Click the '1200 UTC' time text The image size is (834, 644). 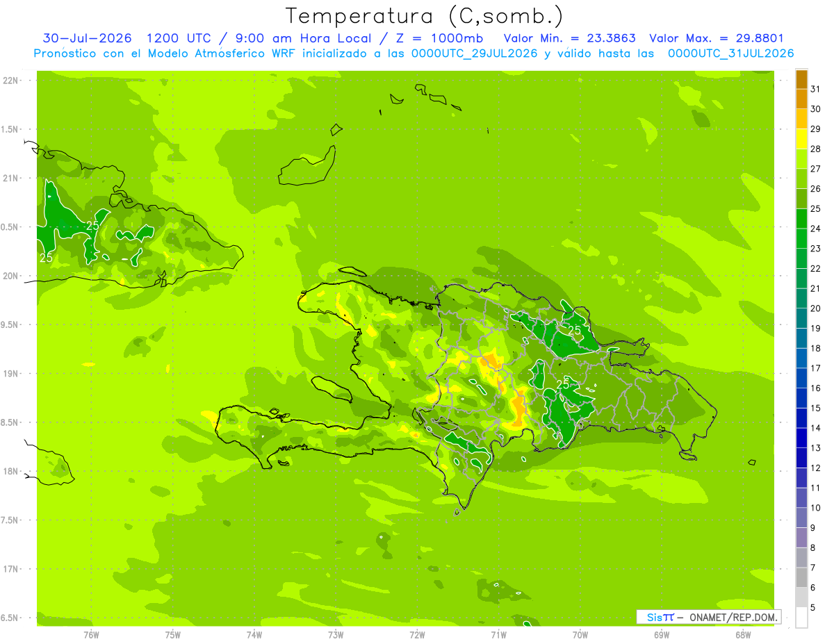(179, 38)
